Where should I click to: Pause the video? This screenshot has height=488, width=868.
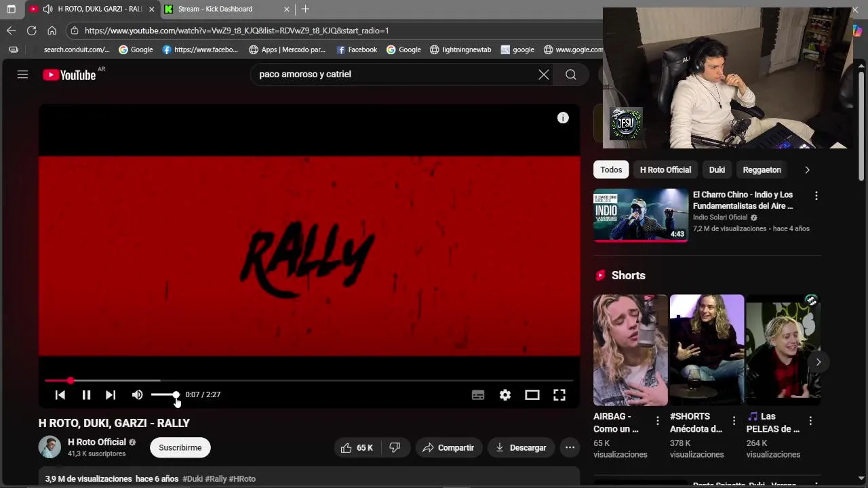[86, 394]
